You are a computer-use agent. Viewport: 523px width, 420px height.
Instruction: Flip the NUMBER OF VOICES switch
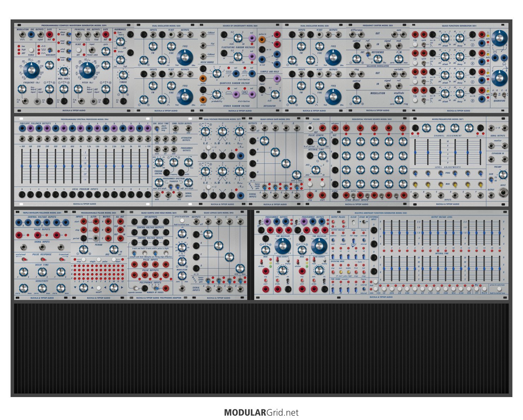(156, 288)
